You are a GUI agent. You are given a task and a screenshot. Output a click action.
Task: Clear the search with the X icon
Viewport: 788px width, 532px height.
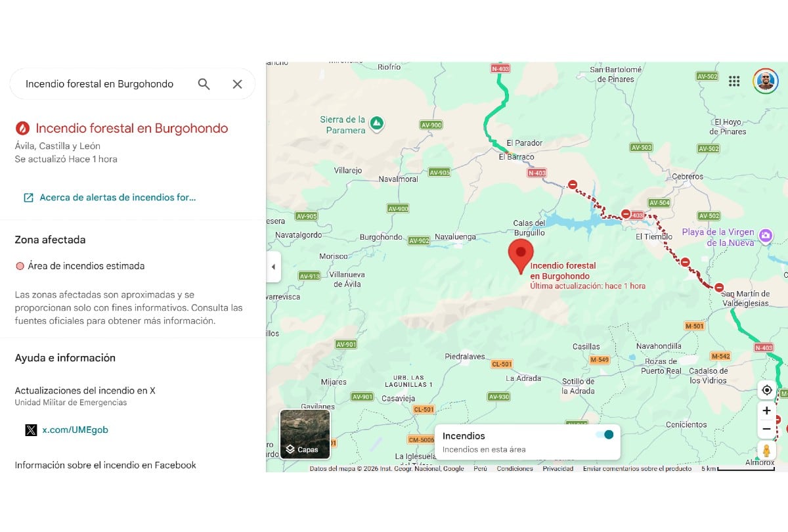(x=238, y=84)
